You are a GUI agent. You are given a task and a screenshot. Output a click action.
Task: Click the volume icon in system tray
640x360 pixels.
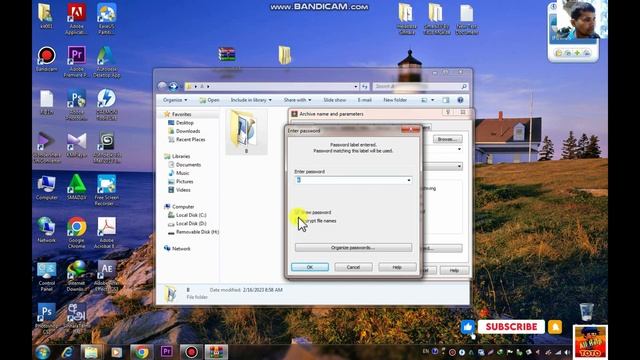[567, 352]
